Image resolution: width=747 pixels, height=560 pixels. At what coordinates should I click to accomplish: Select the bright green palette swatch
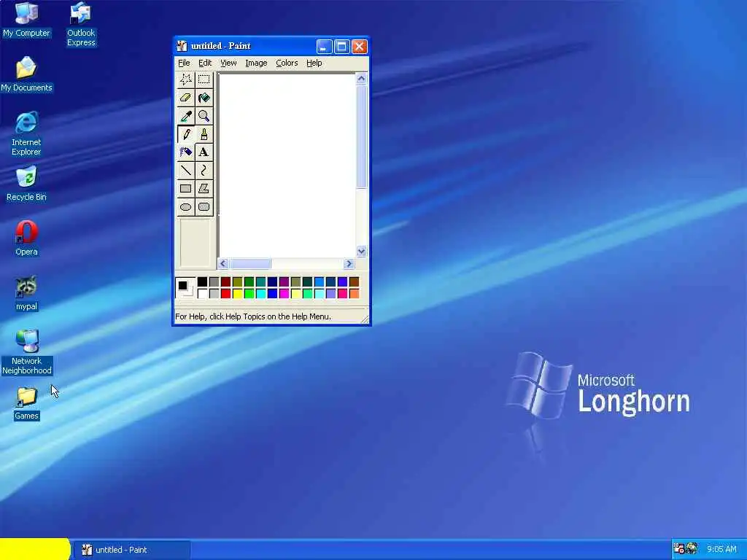pyautogui.click(x=249, y=293)
